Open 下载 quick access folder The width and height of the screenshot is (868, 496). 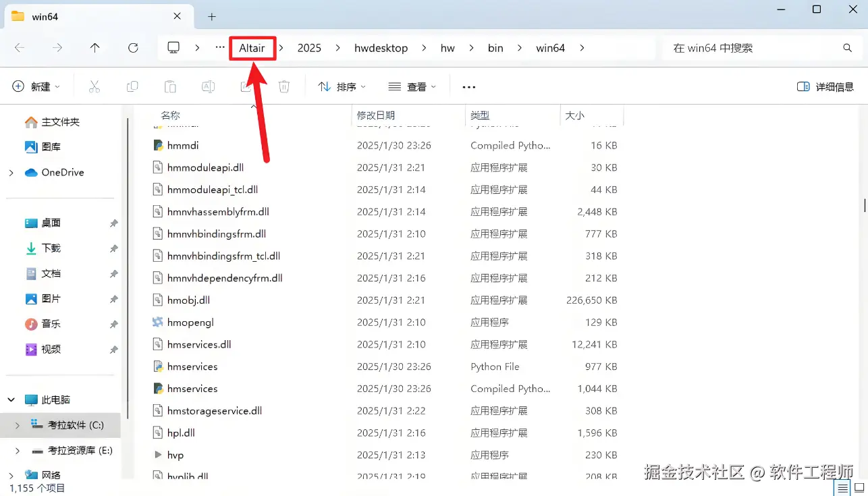tap(43, 248)
